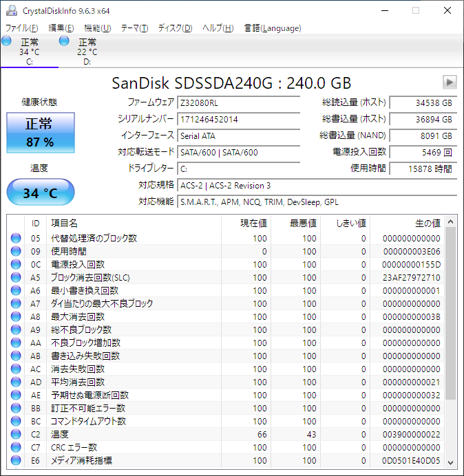The image size is (464, 476).
Task: Click raw value 23AF27972710
Action: click(411, 277)
